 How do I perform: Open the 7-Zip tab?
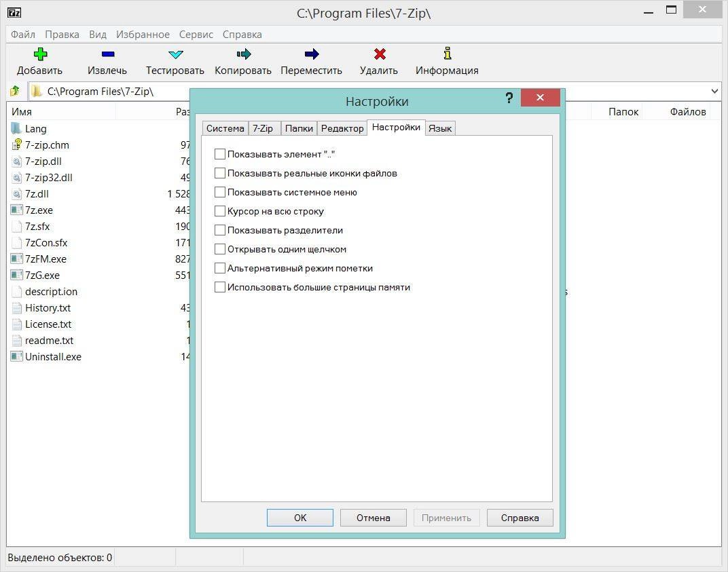pyautogui.click(x=263, y=128)
